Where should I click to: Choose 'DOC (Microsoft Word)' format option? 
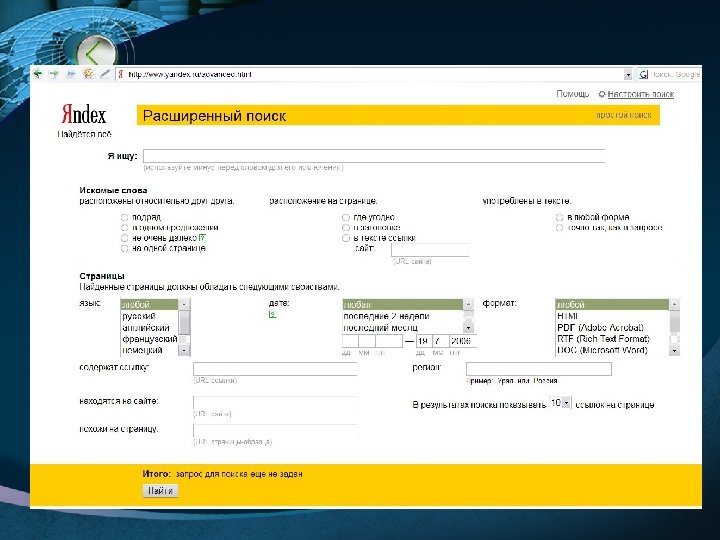click(612, 350)
